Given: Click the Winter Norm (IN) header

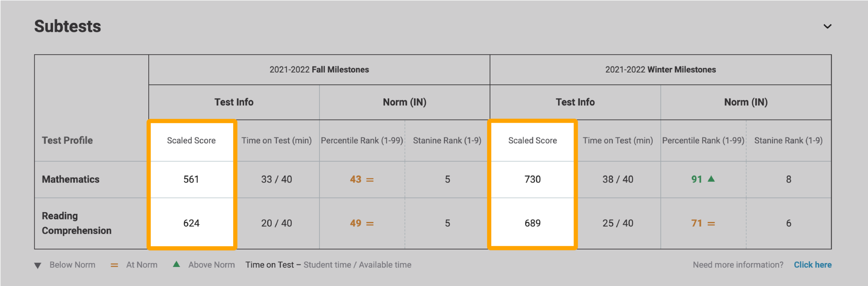Looking at the screenshot, I should coord(746,102).
